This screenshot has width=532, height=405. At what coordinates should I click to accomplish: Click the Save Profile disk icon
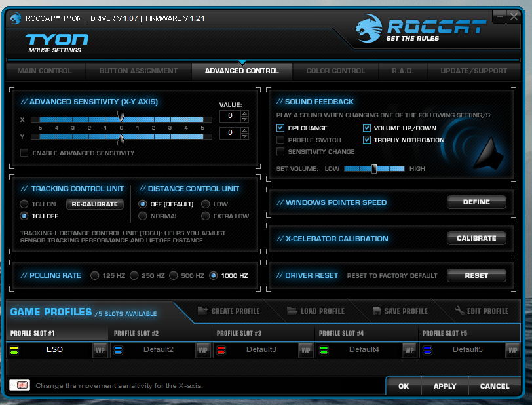coord(377,310)
